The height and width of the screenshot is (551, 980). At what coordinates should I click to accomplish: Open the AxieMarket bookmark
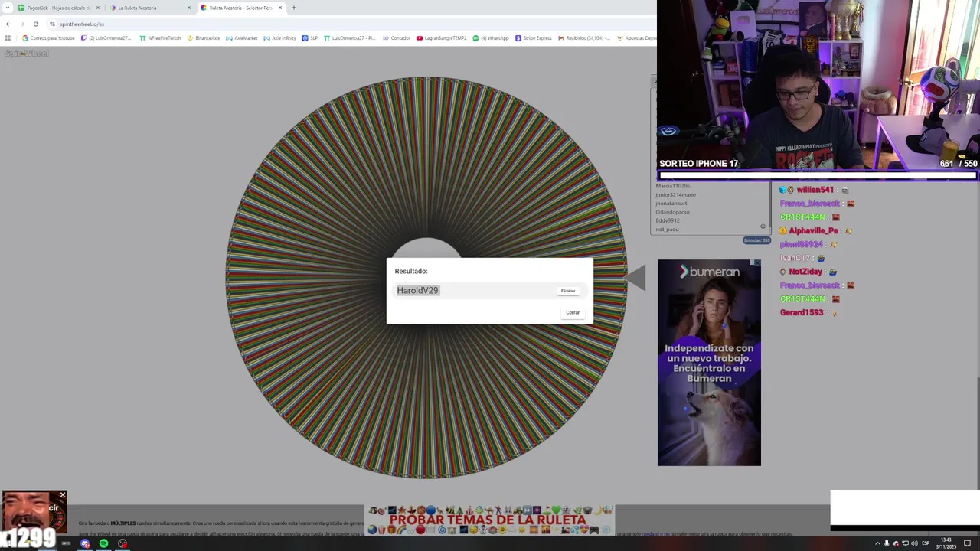[x=241, y=38]
